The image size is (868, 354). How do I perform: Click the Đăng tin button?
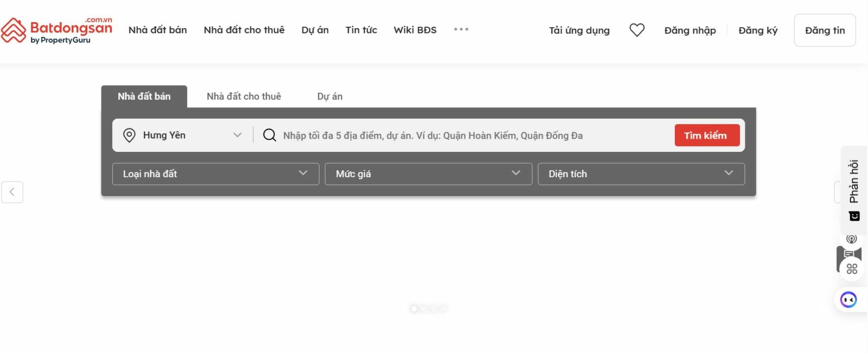(x=825, y=30)
